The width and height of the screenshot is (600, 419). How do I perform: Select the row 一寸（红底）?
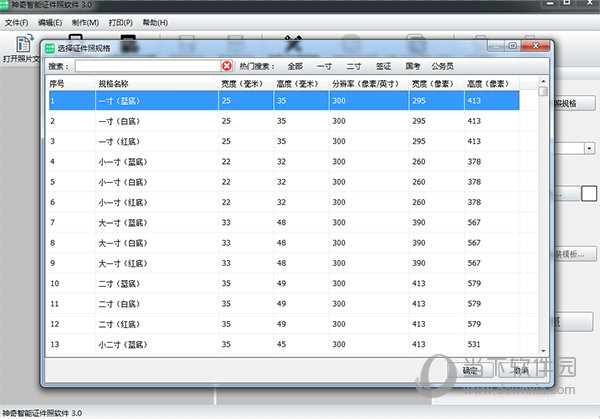pos(284,141)
